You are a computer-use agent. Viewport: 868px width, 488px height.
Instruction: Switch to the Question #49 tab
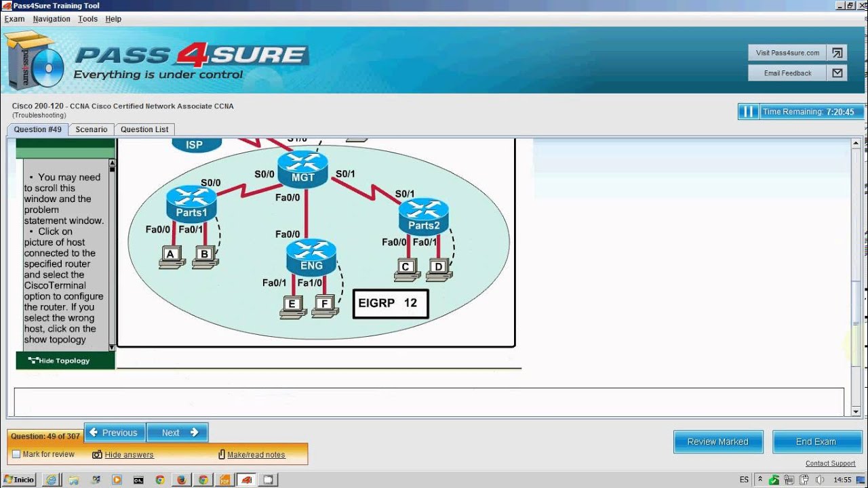[x=37, y=129]
